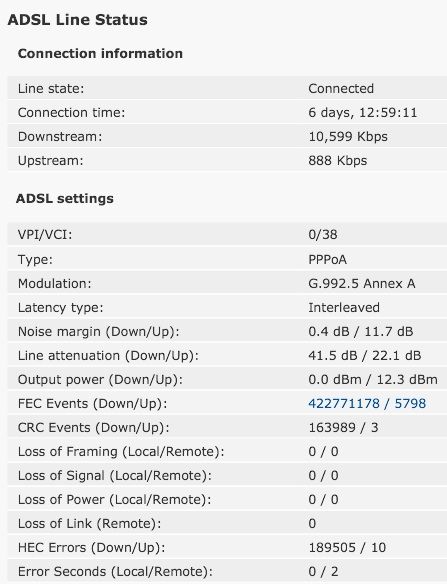
Task: Select the Line state Connected value
Action: coord(341,89)
